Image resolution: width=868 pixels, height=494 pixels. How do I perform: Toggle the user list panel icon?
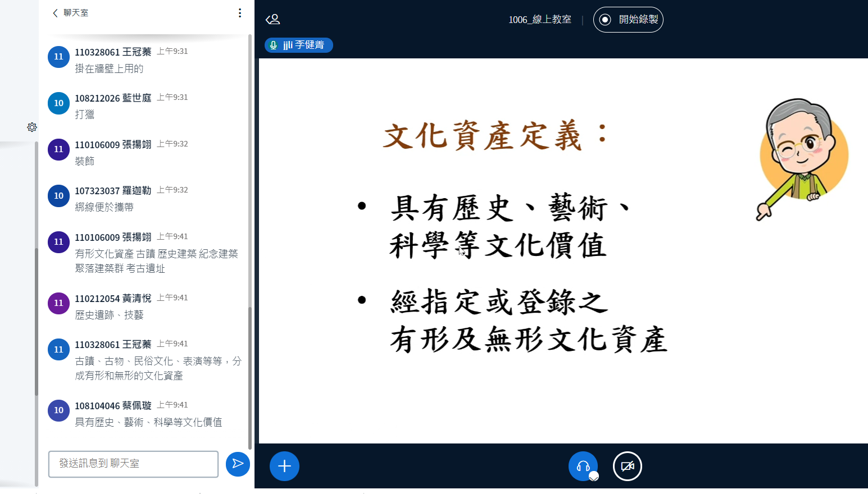(273, 20)
